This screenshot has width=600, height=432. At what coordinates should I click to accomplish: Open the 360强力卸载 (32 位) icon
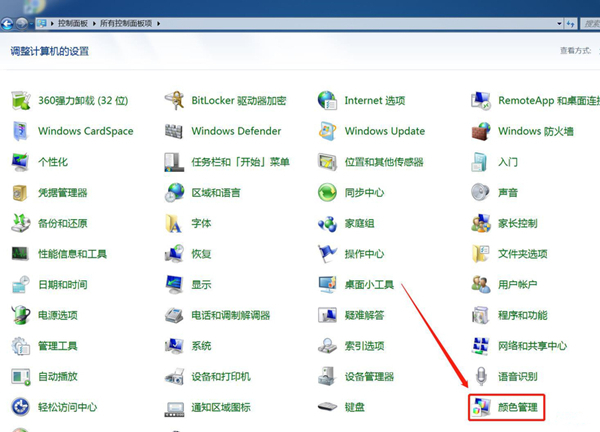[21, 101]
